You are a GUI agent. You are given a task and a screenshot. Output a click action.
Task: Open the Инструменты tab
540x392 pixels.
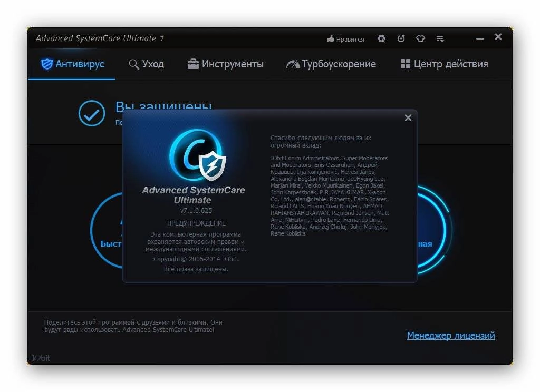coord(226,64)
